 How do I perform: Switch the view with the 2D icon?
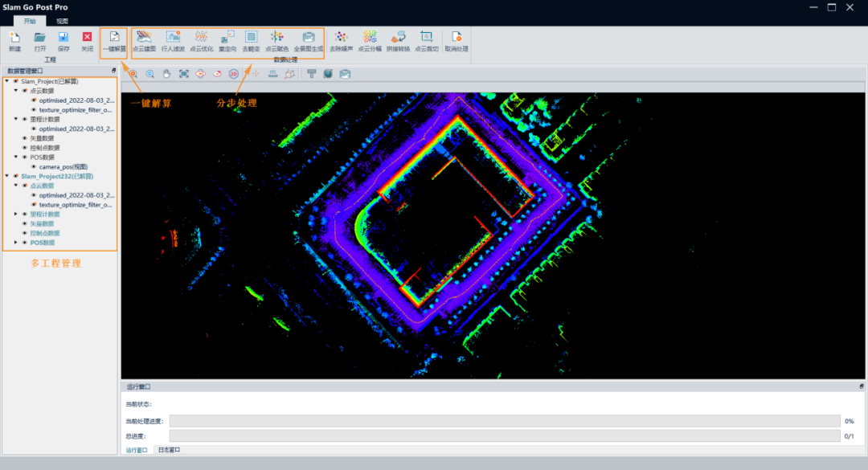(x=234, y=73)
